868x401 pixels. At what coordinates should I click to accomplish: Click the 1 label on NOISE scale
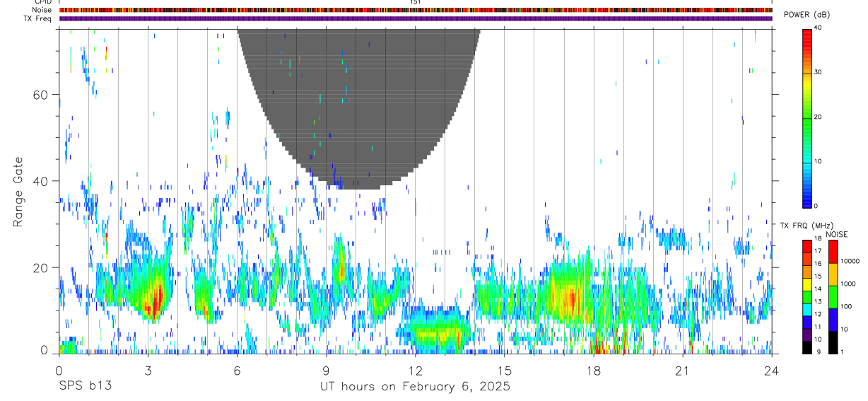click(x=843, y=351)
